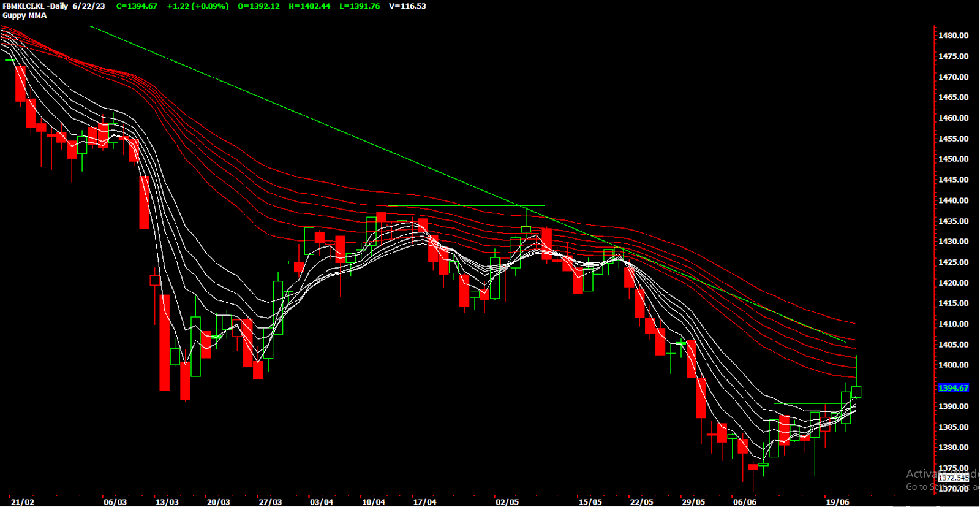Screen dimensions: 980x507
Task: Click the 1400.00 price axis label
Action: point(954,365)
